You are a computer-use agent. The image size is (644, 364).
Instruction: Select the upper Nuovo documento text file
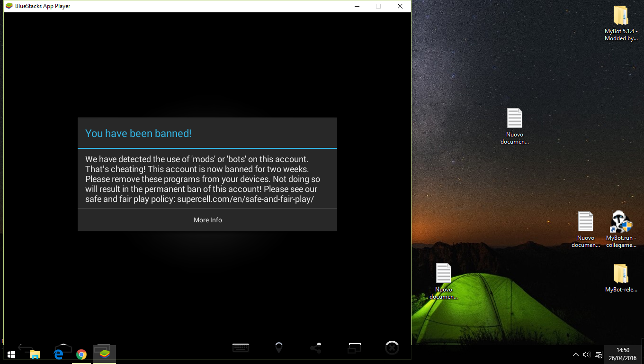(x=514, y=126)
